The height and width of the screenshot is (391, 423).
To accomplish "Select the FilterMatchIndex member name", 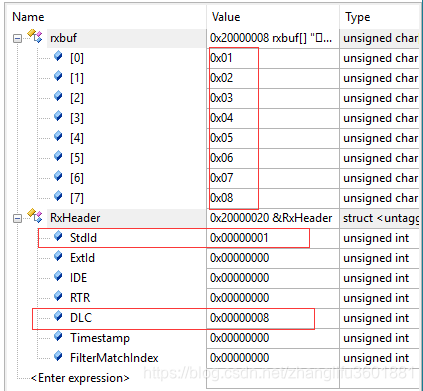I will pos(114,358).
